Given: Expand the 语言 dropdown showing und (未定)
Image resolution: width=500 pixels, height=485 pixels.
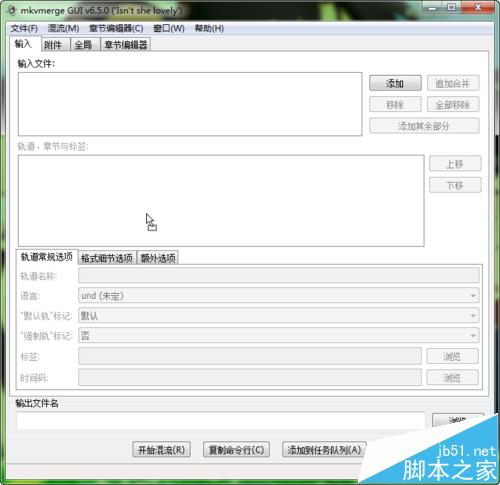Looking at the screenshot, I should click(279, 296).
